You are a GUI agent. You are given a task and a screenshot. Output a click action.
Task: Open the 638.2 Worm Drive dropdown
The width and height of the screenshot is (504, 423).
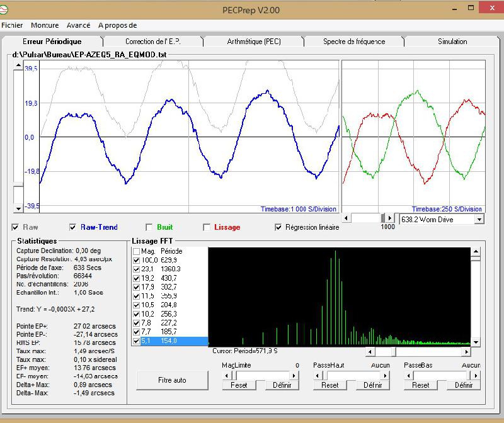[x=479, y=219]
